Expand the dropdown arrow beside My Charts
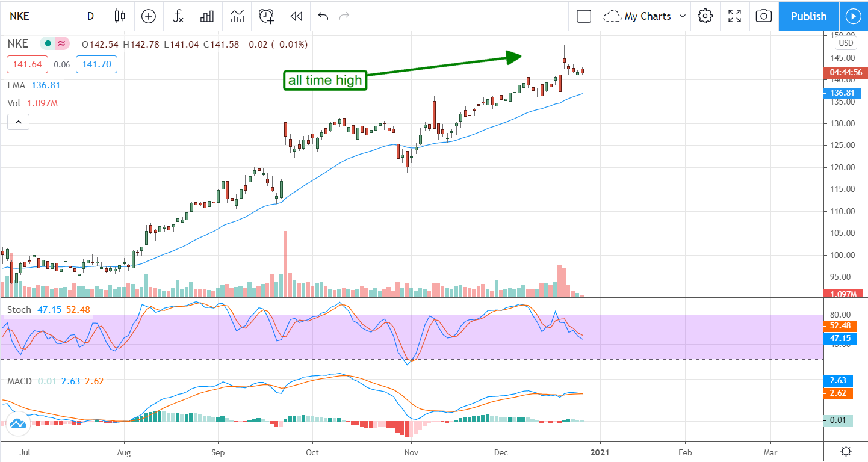The height and width of the screenshot is (462, 868). pos(683,16)
